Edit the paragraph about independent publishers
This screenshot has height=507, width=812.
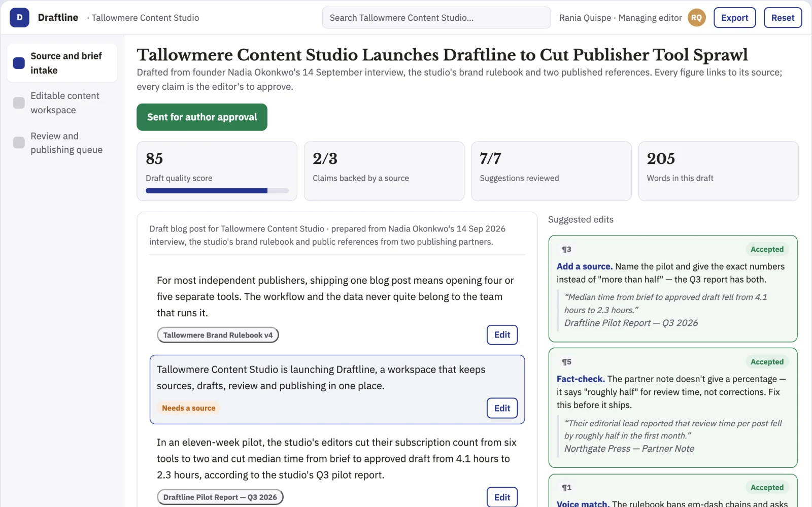tap(502, 335)
